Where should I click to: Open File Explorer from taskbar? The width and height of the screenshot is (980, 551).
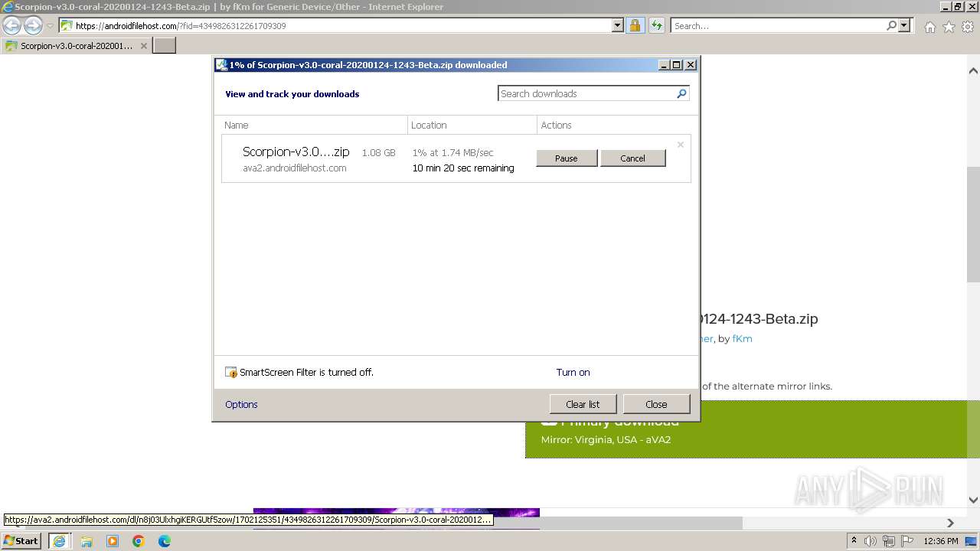[87, 541]
